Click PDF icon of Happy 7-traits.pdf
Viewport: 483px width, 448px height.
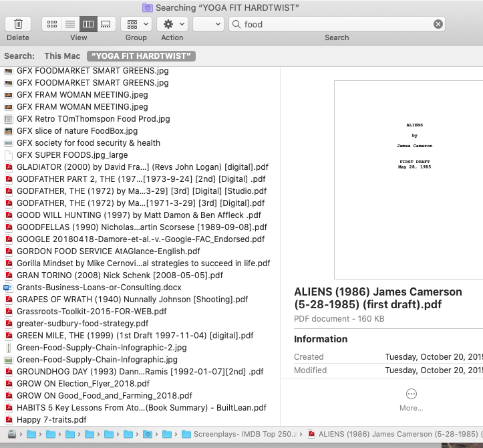(x=9, y=420)
